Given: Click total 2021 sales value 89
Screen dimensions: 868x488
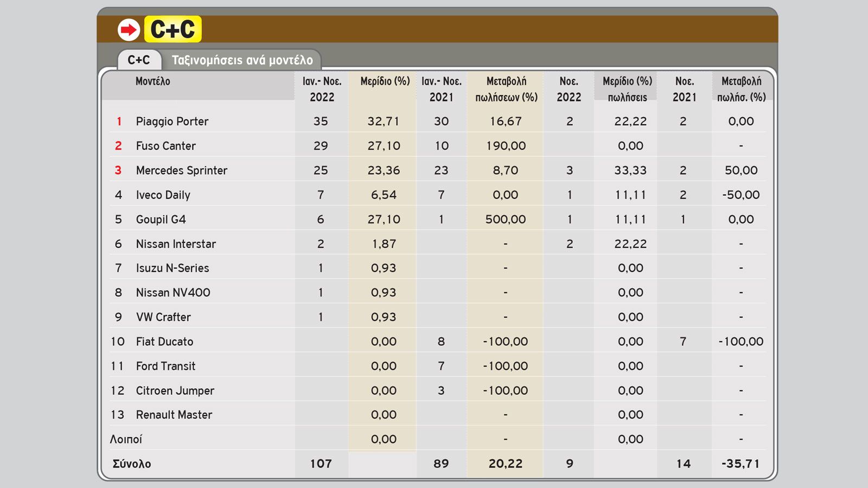Looking at the screenshot, I should point(441,464).
